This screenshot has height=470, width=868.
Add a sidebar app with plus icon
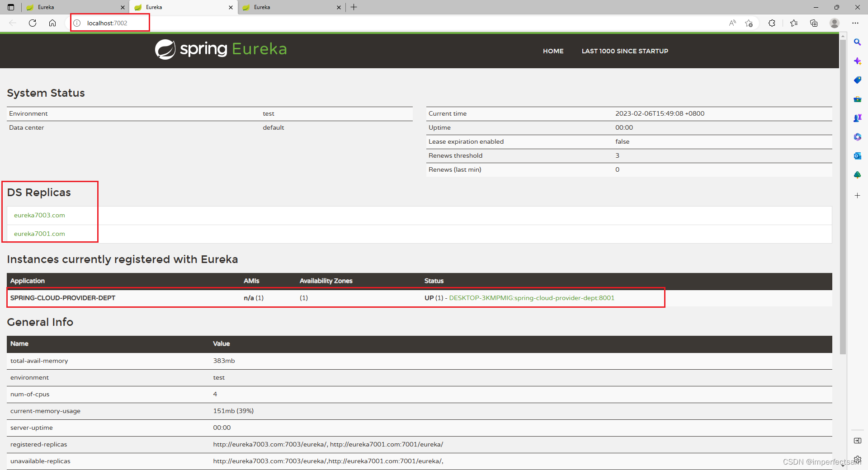point(857,196)
